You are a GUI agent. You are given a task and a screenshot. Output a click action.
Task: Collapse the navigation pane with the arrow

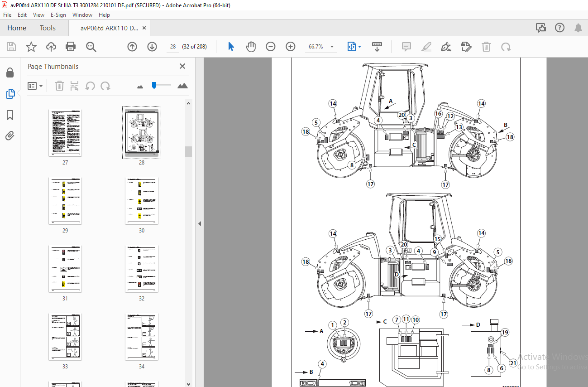[200, 223]
